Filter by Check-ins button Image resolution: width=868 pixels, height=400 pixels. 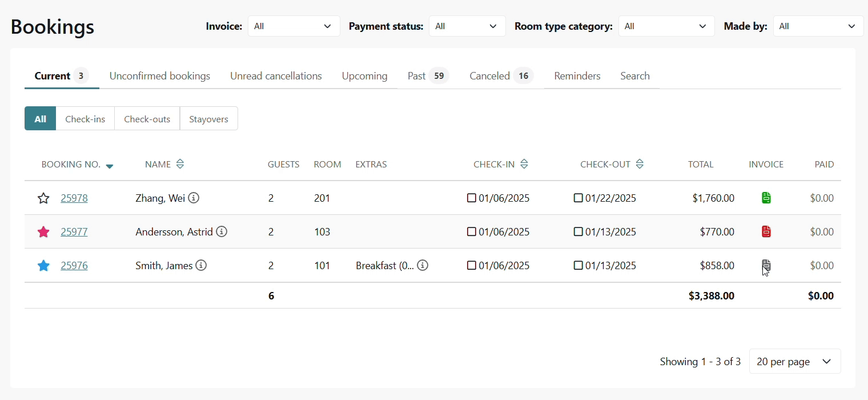point(85,119)
